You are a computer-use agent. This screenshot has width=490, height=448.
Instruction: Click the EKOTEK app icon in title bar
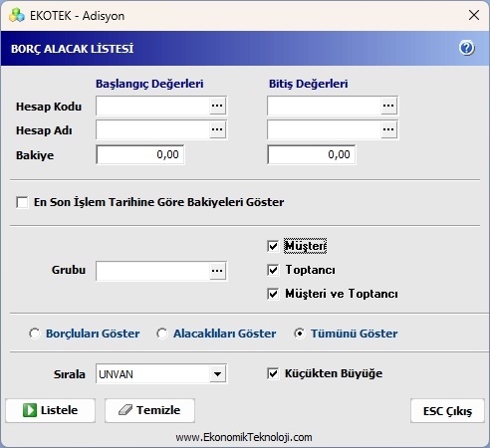(x=17, y=15)
